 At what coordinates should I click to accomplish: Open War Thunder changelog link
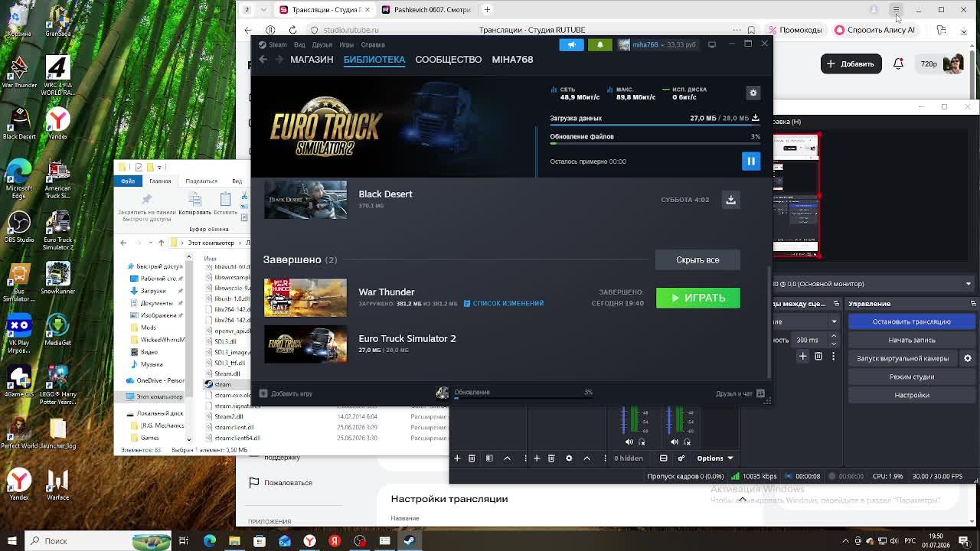tap(504, 304)
